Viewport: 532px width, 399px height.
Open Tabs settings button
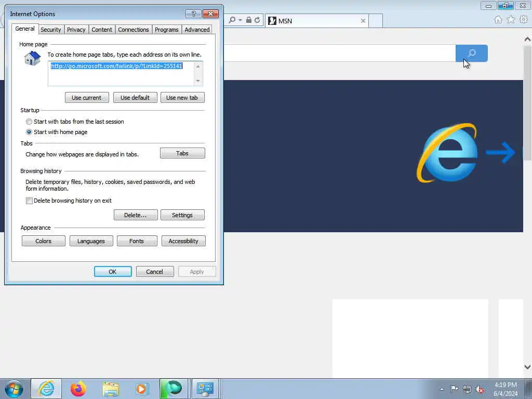182,153
